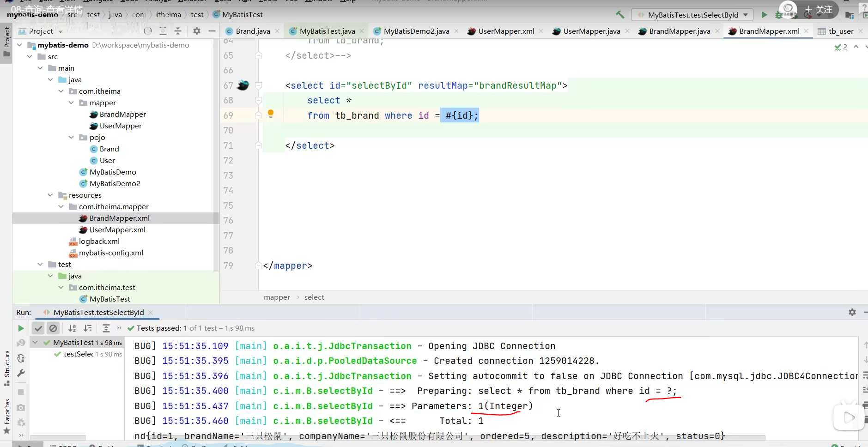Screen dimensions: 868x447
Task: Click Expand All in the Project panel toolbar
Action: [163, 31]
